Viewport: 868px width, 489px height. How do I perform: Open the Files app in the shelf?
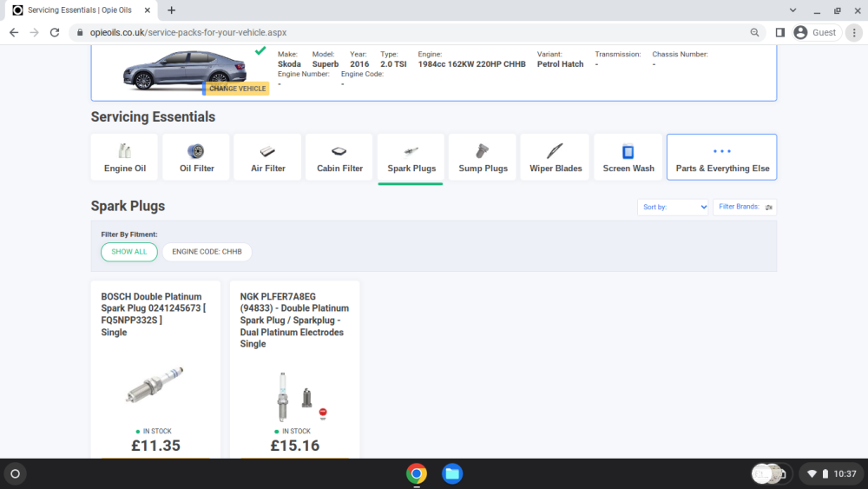452,474
